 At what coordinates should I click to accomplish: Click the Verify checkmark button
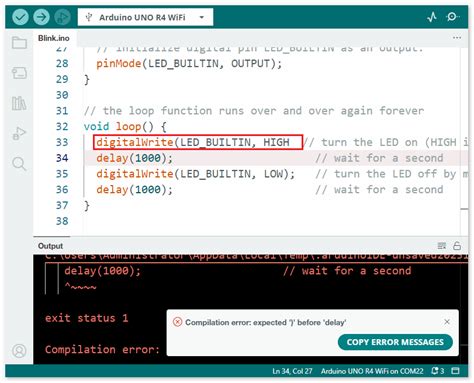click(20, 17)
